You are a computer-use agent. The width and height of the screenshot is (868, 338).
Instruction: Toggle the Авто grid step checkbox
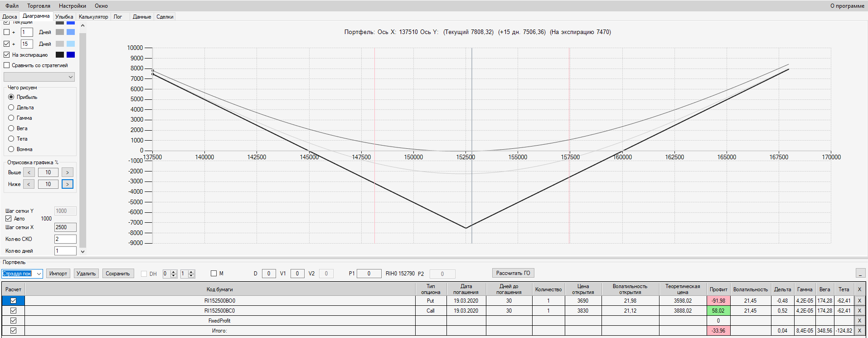pos(9,219)
